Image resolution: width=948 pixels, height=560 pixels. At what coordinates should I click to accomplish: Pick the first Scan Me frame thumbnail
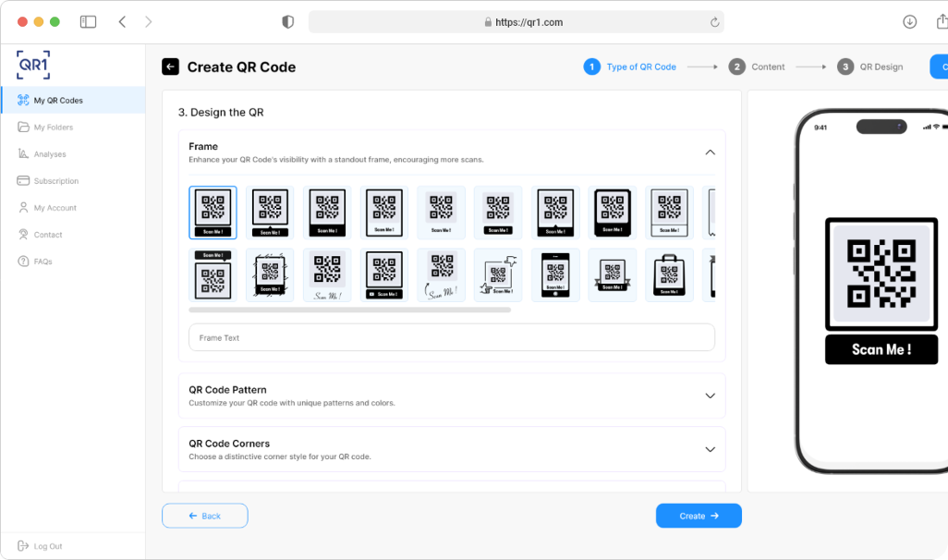pyautogui.click(x=213, y=213)
